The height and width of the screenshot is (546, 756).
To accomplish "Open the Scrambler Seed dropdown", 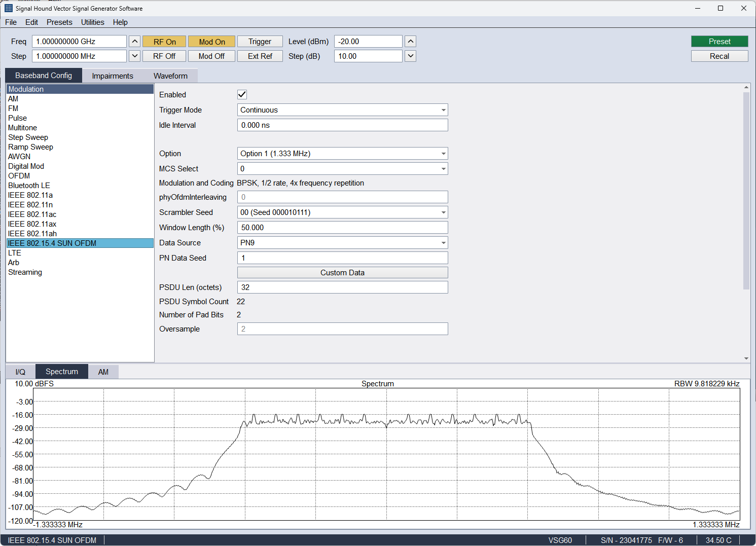I will point(342,212).
